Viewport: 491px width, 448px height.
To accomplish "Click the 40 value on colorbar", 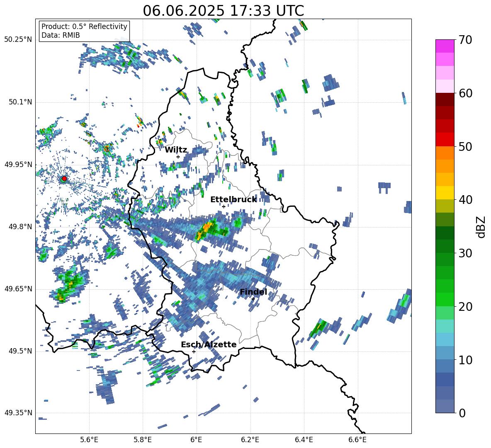I will coord(465,200).
